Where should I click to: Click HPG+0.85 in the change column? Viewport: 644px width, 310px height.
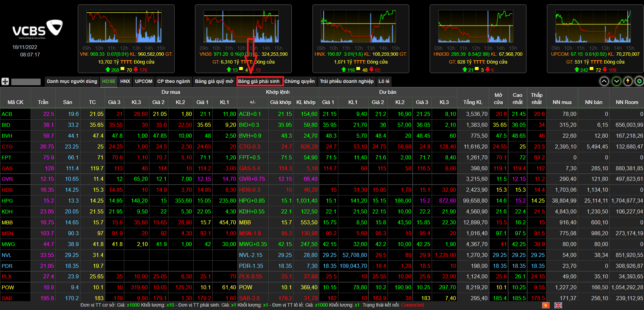pyautogui.click(x=252, y=201)
